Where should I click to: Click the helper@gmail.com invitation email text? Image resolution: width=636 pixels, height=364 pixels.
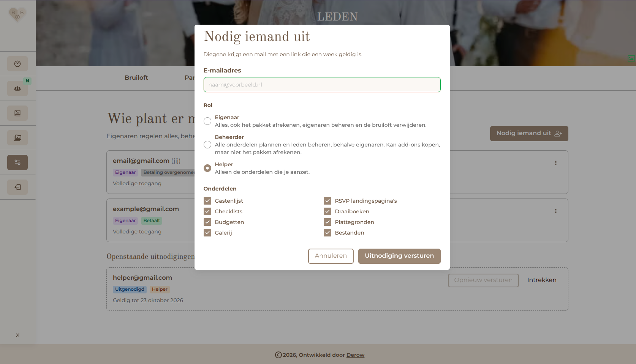click(142, 278)
